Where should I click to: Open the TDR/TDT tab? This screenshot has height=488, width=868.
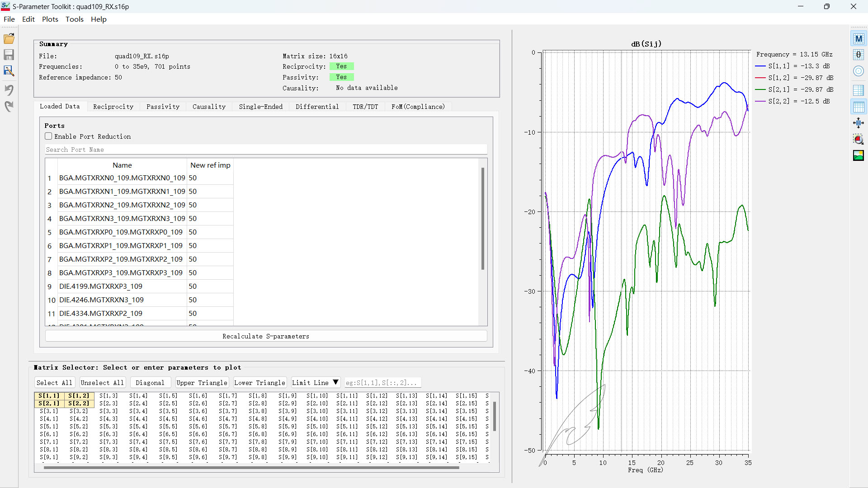pos(365,107)
